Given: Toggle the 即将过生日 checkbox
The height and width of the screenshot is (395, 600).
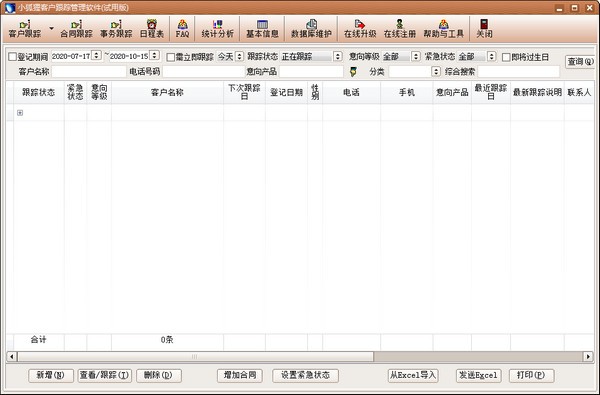Looking at the screenshot, I should (x=506, y=57).
